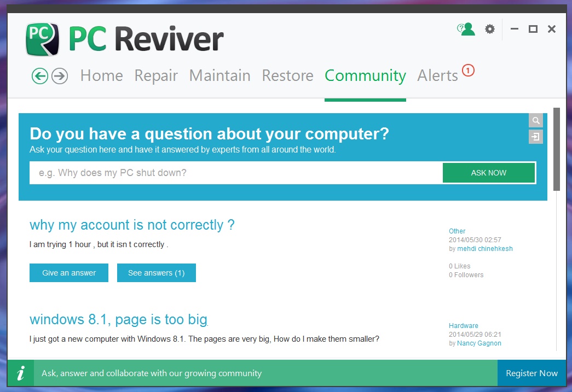This screenshot has width=572, height=392.
Task: Click the search magnifier icon in banner
Action: (x=535, y=120)
